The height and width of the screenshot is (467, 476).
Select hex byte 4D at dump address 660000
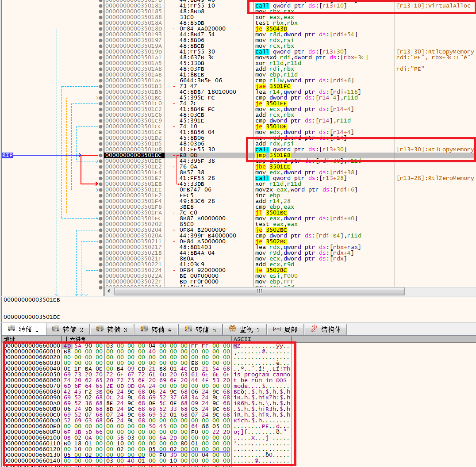click(67, 345)
